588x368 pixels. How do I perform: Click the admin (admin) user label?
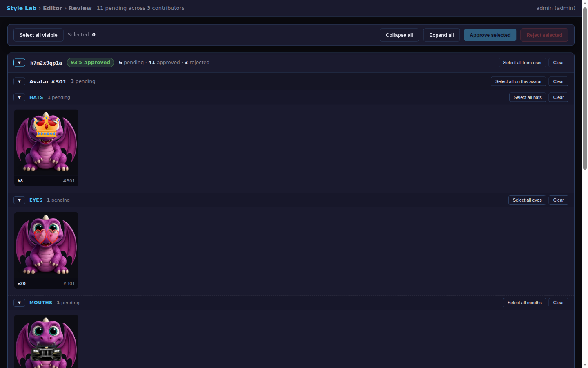point(556,8)
